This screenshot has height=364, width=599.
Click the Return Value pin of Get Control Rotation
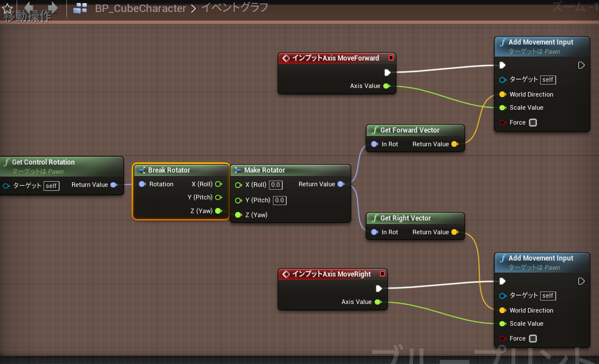(113, 185)
